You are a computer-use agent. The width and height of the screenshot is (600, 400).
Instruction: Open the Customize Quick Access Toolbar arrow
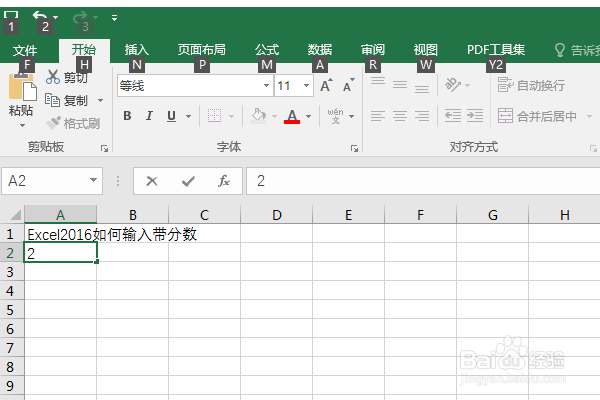click(114, 17)
